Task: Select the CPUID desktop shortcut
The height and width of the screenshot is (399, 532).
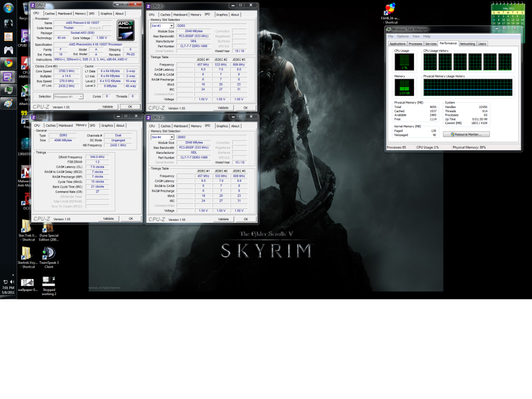Action: (24, 38)
